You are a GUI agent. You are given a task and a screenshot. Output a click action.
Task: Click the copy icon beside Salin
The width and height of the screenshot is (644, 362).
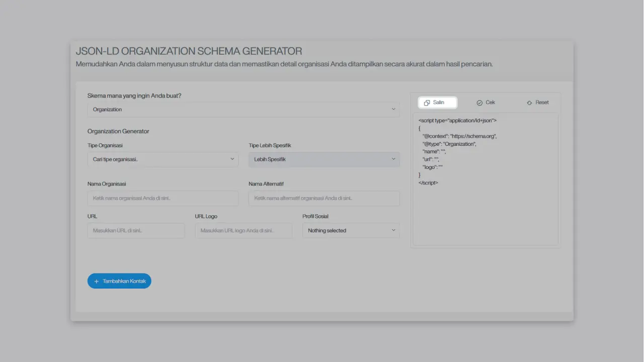pos(427,103)
